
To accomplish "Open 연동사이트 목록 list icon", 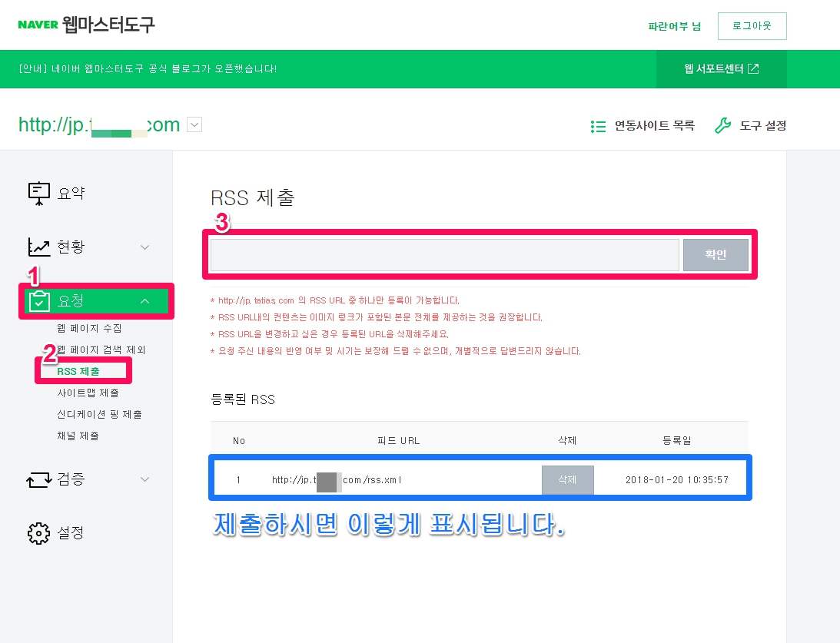I will point(599,126).
